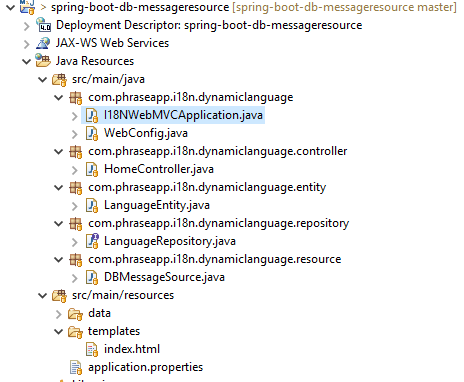The height and width of the screenshot is (382, 464).
Task: Select 'JAX-WS Web Services' label
Action: (x=112, y=43)
